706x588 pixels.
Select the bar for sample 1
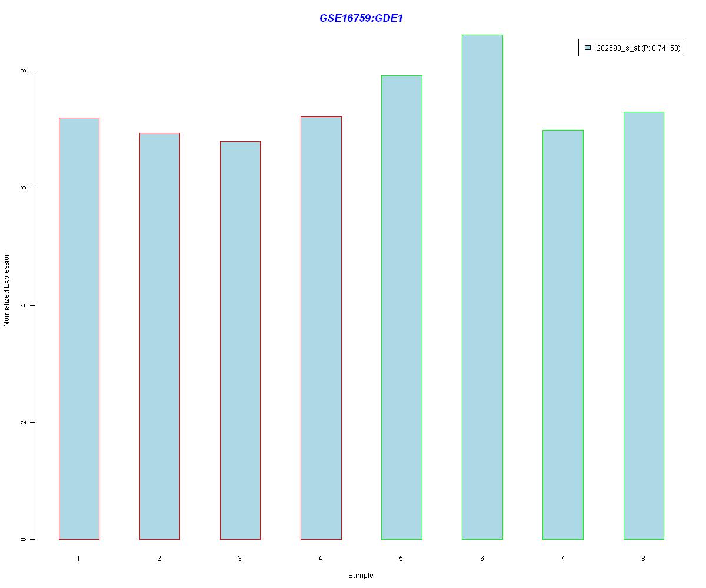click(79, 329)
